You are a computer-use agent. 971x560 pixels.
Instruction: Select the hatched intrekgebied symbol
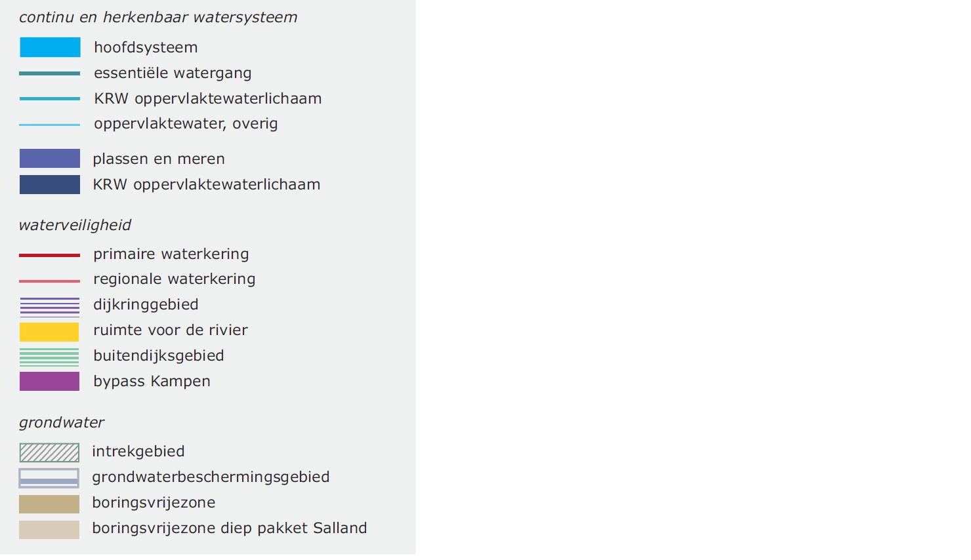pos(49,452)
